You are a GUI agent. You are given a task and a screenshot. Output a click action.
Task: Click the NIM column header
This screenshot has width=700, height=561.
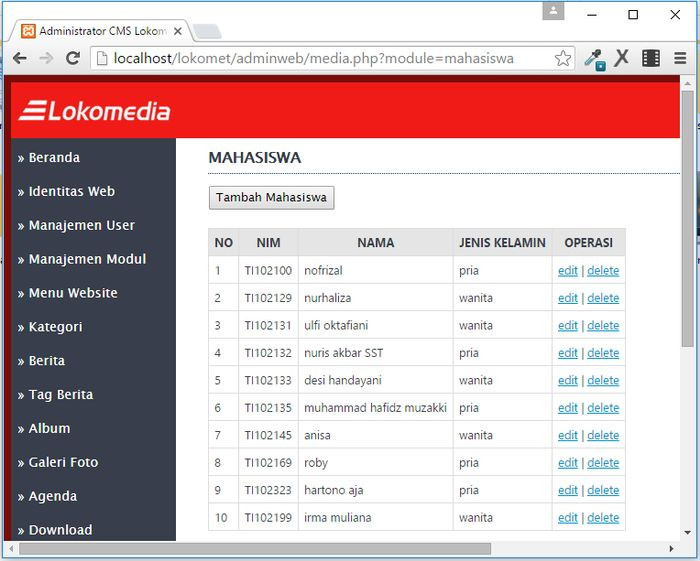tap(268, 243)
